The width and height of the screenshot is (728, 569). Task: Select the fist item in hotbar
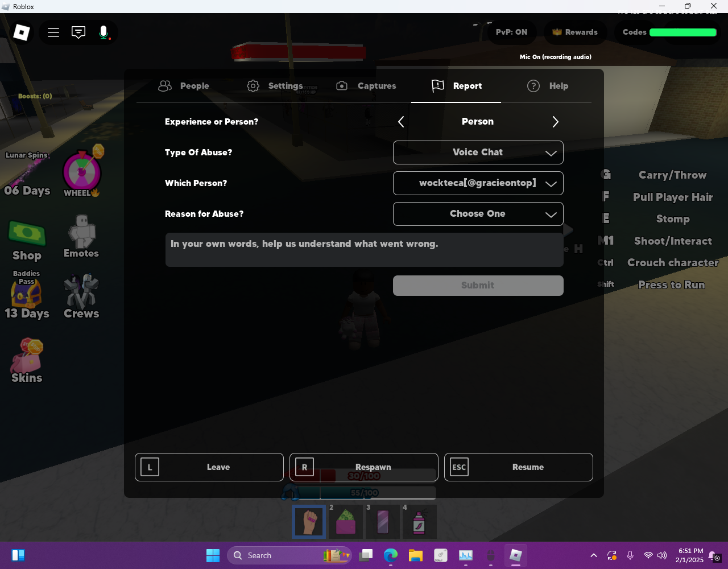click(309, 522)
